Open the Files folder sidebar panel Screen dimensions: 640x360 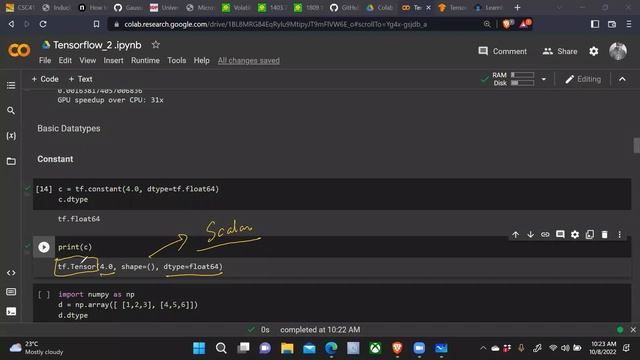coord(11,161)
